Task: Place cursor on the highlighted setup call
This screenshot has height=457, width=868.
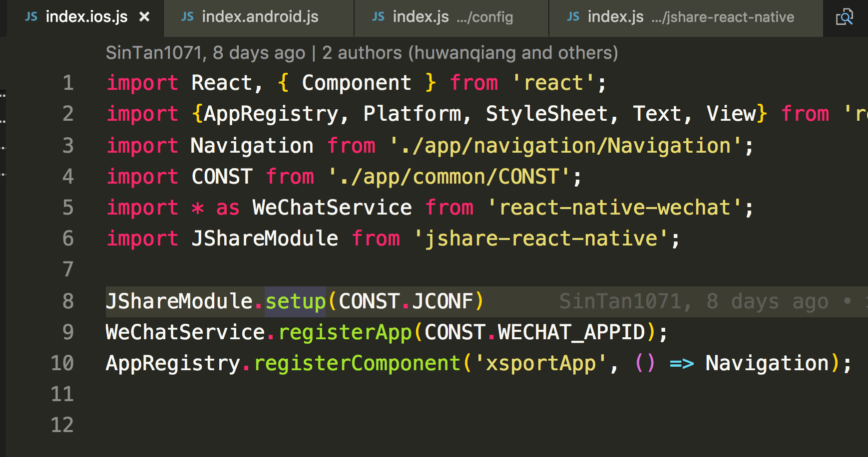Action: pyautogui.click(x=294, y=301)
